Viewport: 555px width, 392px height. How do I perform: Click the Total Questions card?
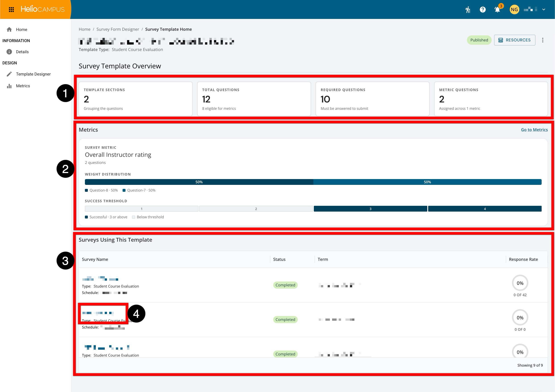point(254,99)
